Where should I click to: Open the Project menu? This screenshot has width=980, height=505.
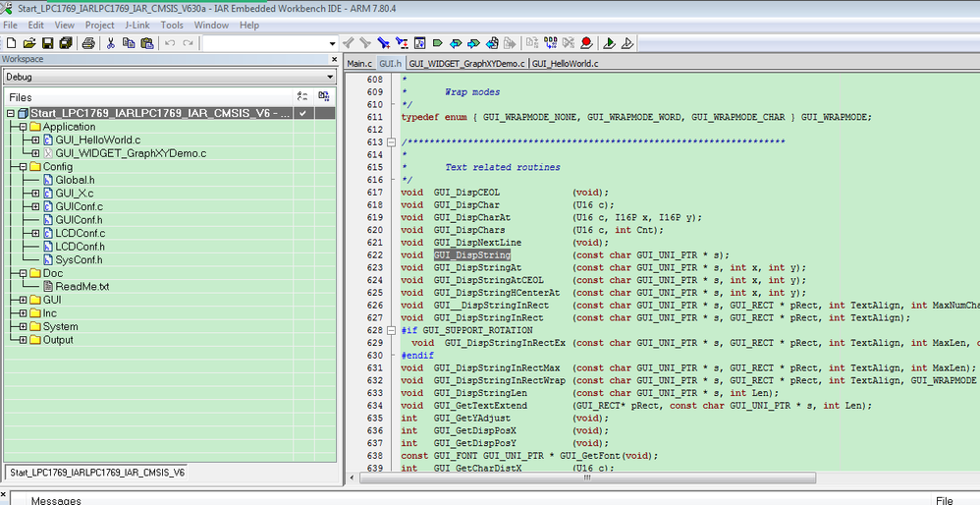99,25
